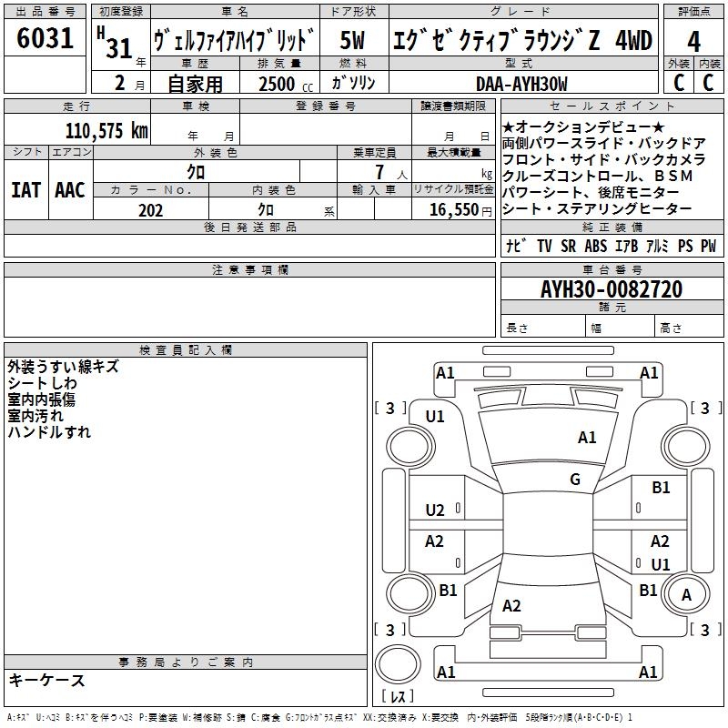This screenshot has width=728, height=728.
Task: Click the 幅 width field
Action: (x=620, y=326)
